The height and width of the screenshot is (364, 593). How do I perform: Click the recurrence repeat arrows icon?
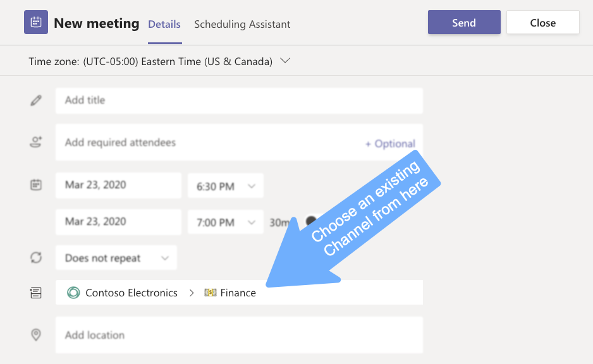(x=36, y=258)
